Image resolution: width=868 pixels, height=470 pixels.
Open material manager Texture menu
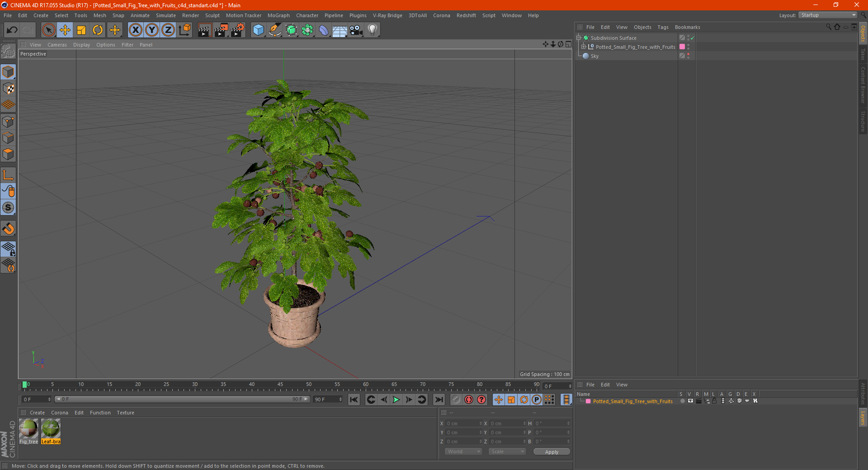click(x=125, y=413)
